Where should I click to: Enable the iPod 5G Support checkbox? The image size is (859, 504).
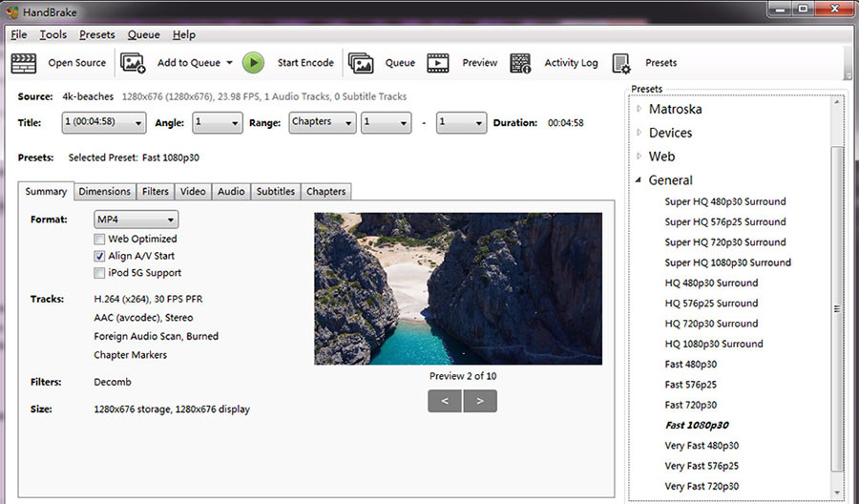pos(99,273)
